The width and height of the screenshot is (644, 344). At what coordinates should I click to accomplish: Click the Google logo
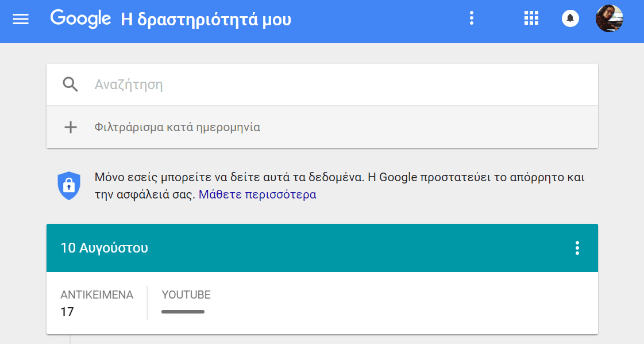pos(80,19)
